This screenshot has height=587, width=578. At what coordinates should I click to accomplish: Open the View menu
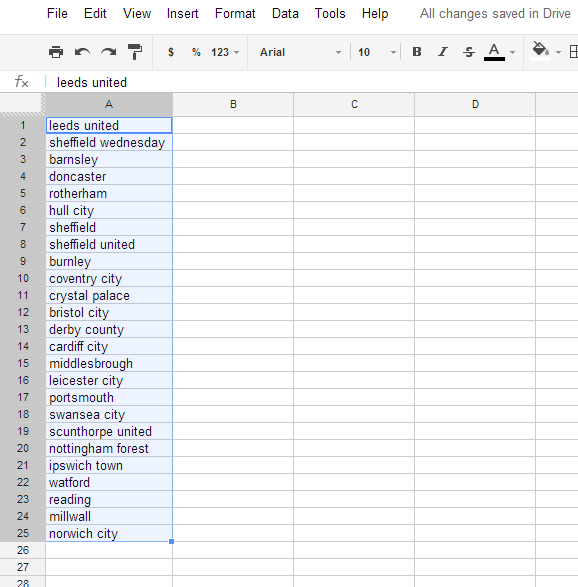pyautogui.click(x=137, y=13)
